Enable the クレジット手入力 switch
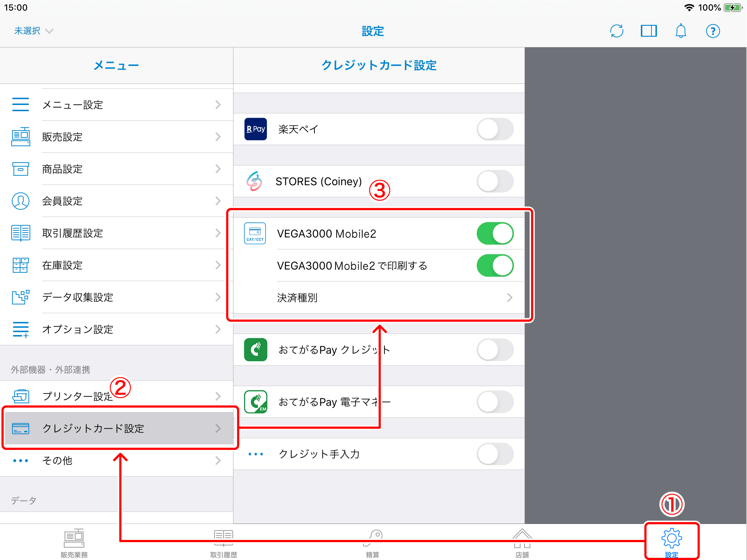 click(495, 454)
